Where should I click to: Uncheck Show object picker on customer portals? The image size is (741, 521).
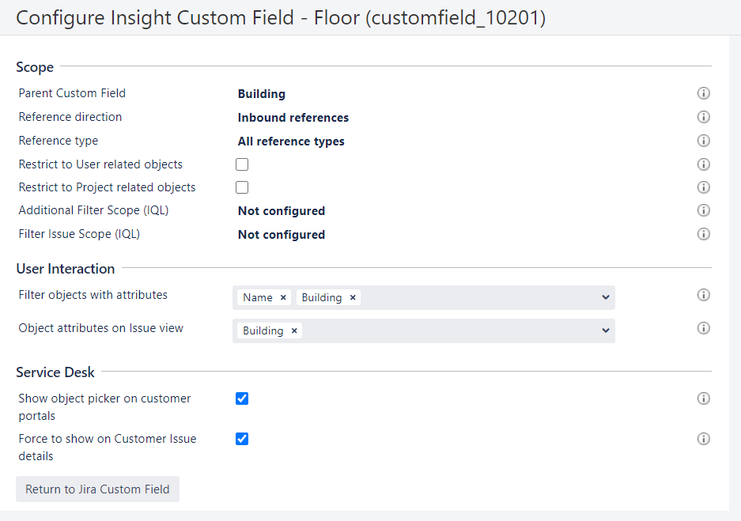pos(242,399)
